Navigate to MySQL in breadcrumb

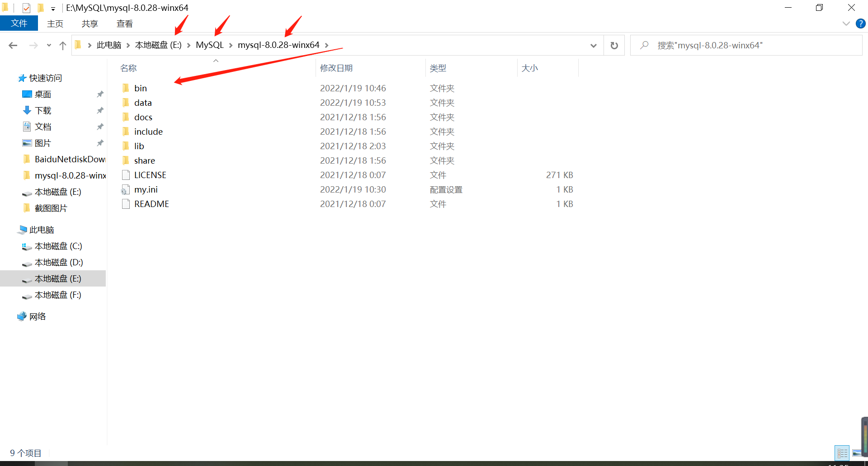tap(210, 45)
